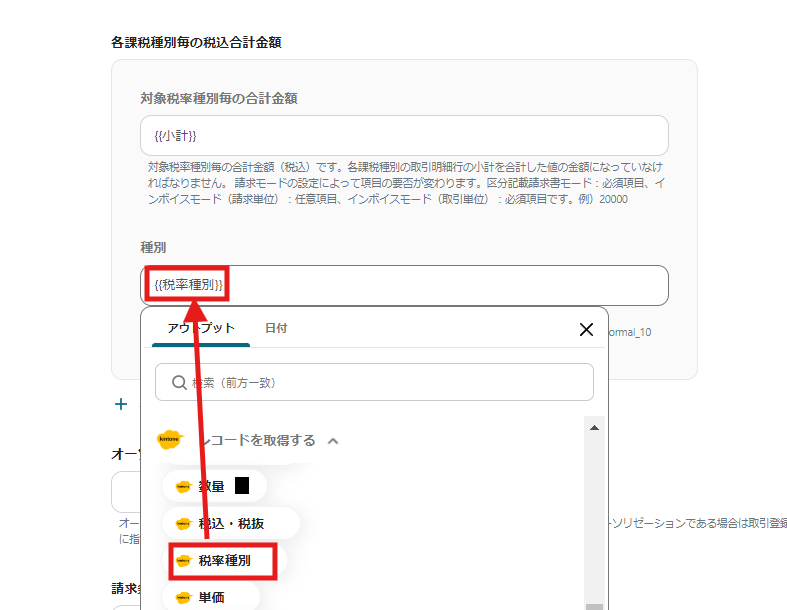
Task: Click the magnifier icon in search box
Action: 179,383
